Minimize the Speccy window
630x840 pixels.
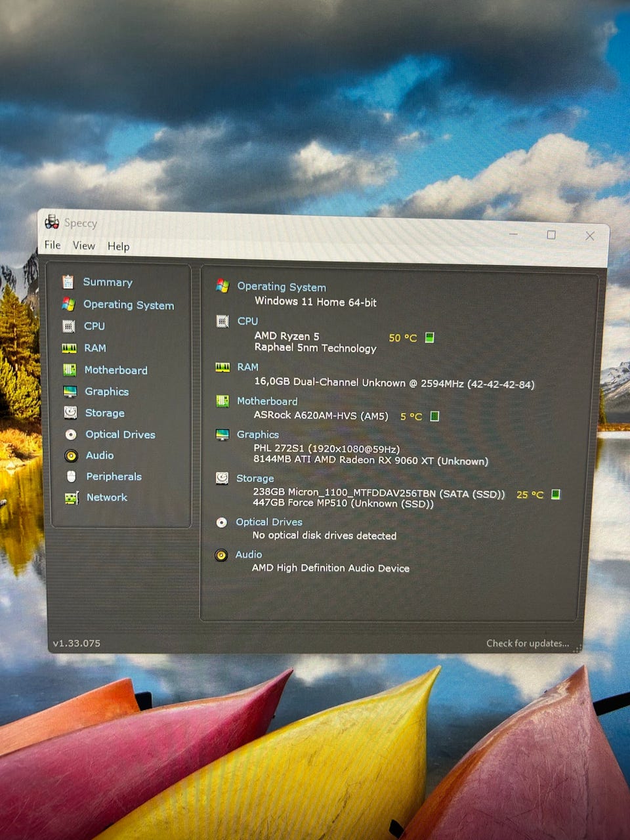coord(513,234)
